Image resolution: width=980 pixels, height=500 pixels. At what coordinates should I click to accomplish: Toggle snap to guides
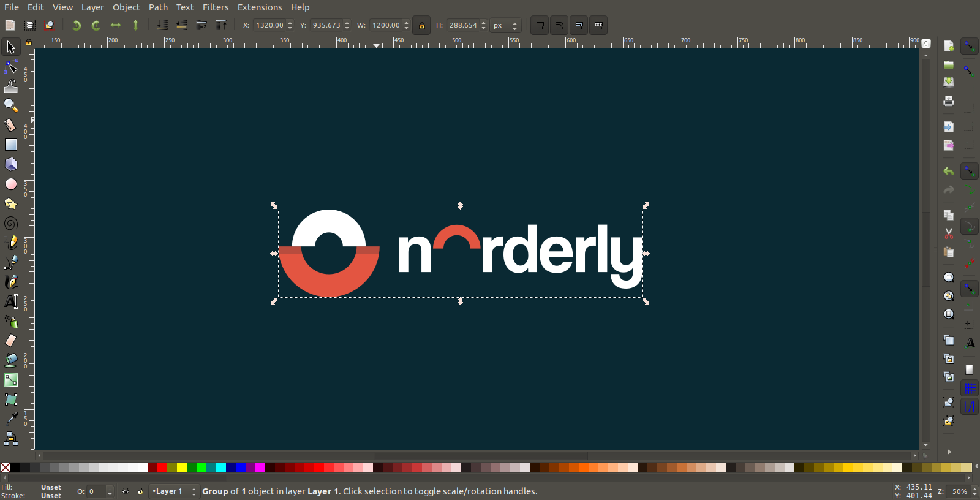click(970, 407)
